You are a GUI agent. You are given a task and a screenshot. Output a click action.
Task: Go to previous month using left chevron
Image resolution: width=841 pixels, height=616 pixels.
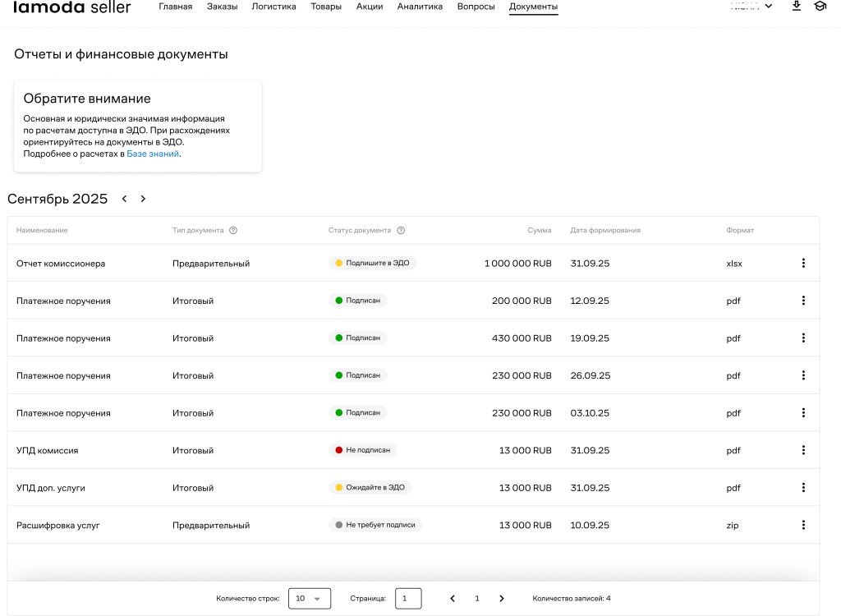(x=125, y=199)
